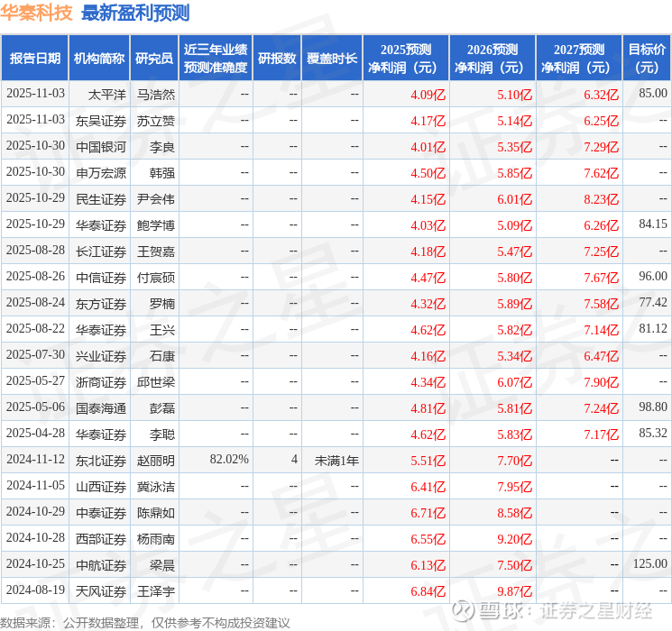Screen dimensions: 672x631
Task: Click 2025 forecast 5.51亿
Action: coord(428,461)
